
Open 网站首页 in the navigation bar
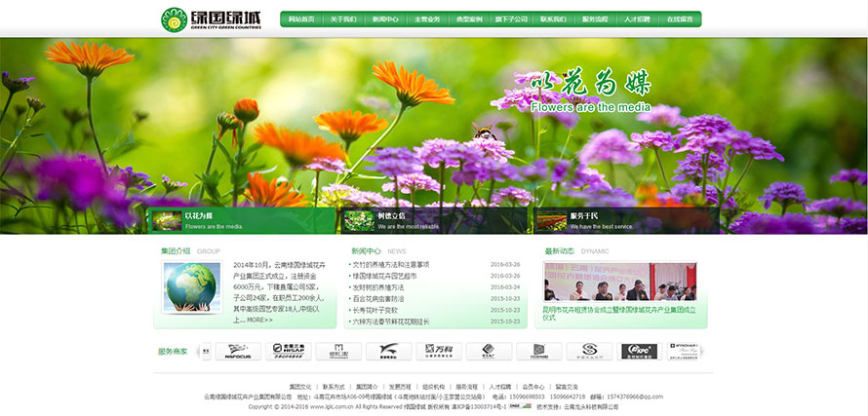301,19
